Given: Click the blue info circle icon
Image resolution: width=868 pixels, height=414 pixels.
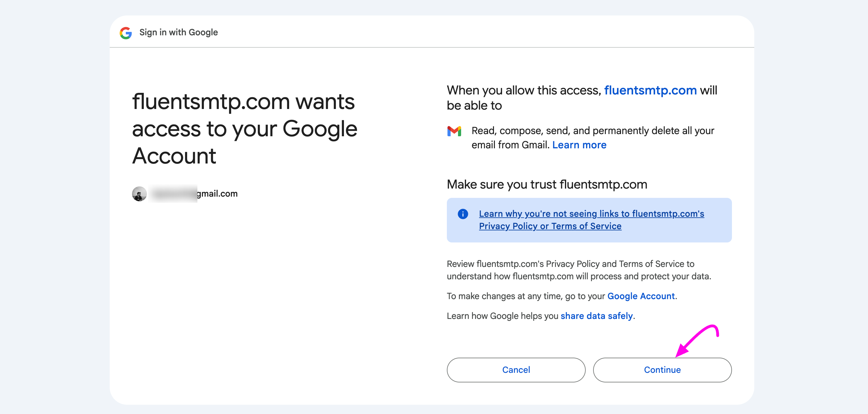Looking at the screenshot, I should coord(463,214).
